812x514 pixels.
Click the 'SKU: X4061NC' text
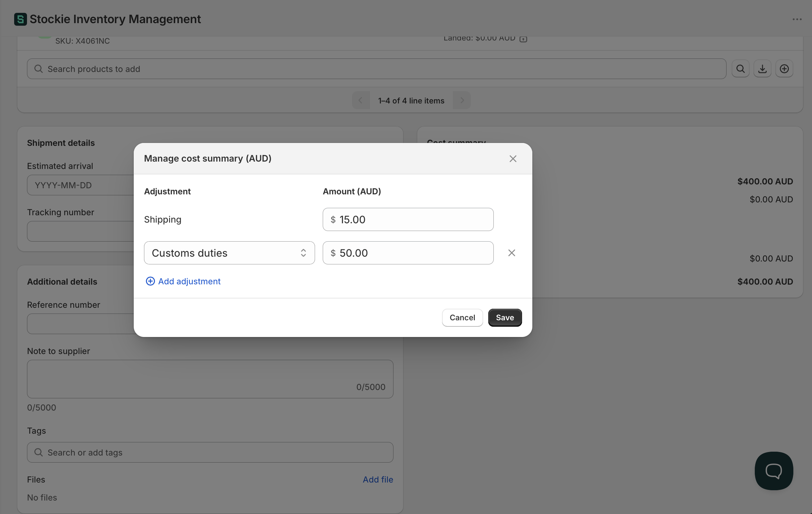pos(83,41)
